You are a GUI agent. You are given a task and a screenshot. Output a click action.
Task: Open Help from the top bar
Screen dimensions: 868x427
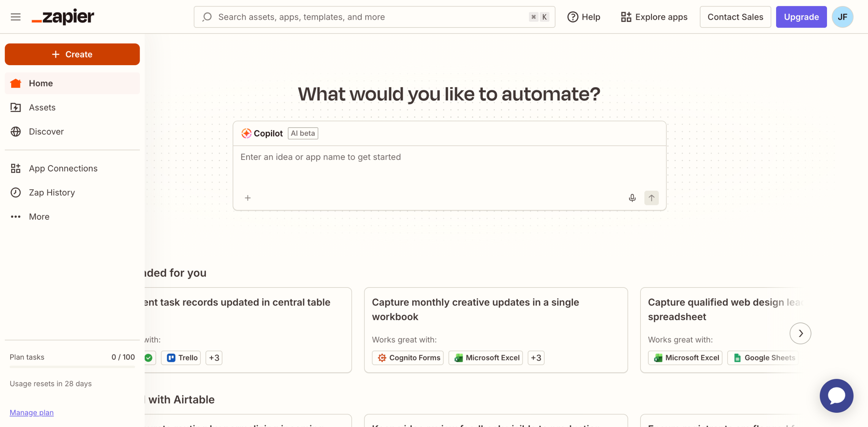[584, 17]
